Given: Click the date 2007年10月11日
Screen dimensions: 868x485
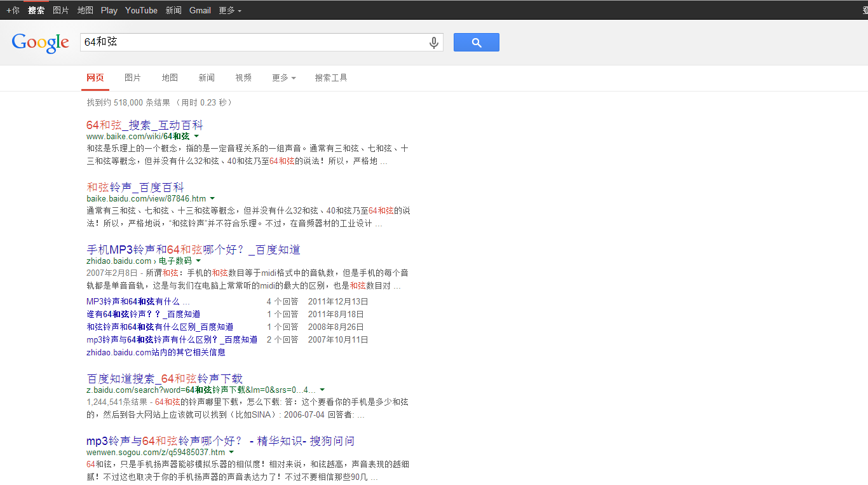Looking at the screenshot, I should tap(338, 339).
